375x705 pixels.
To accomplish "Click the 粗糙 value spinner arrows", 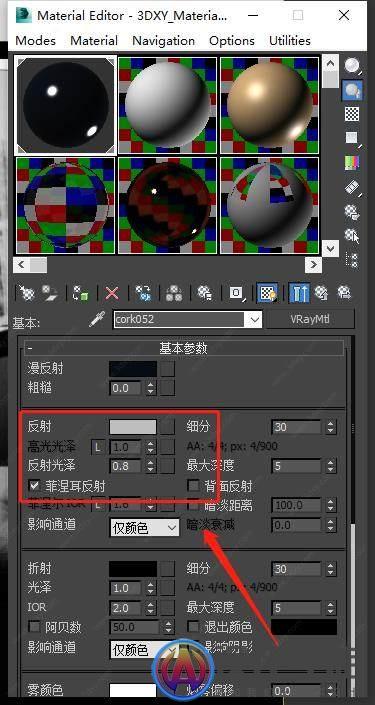I will coord(151,388).
